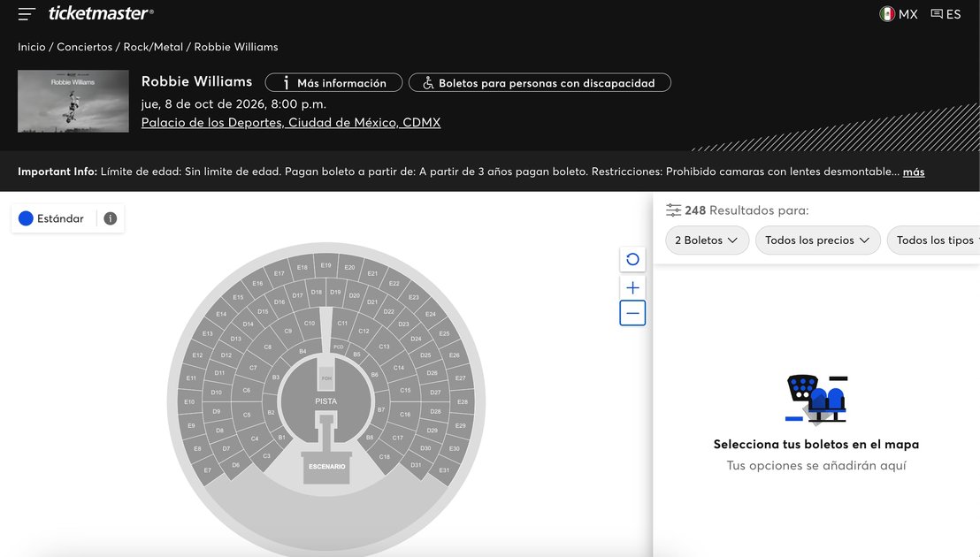This screenshot has width=980, height=557.
Task: Click the Robbie Williams event thumbnail
Action: (73, 102)
